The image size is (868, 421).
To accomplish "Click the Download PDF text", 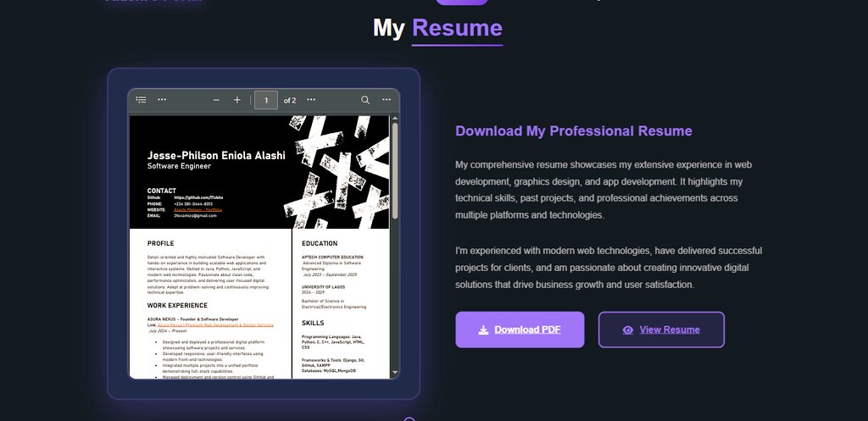I will 527,330.
